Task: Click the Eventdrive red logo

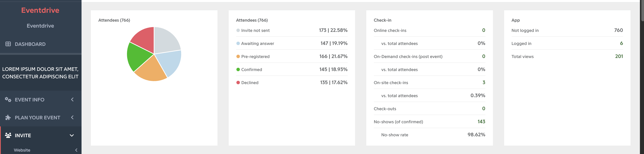Action: coord(40,10)
